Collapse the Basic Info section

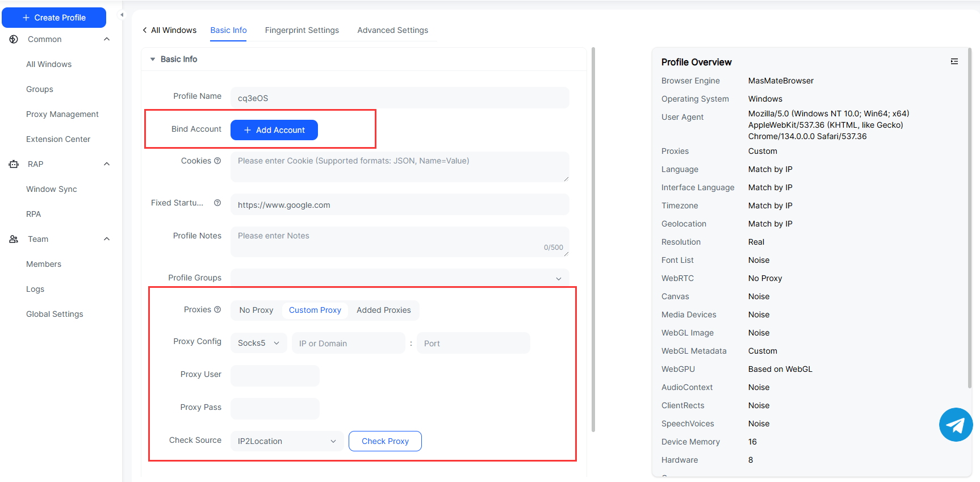[x=153, y=59]
